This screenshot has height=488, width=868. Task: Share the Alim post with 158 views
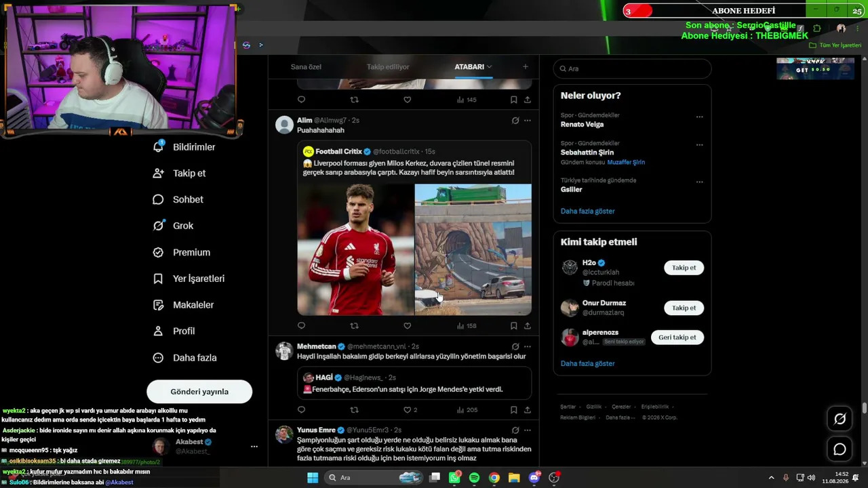(527, 326)
